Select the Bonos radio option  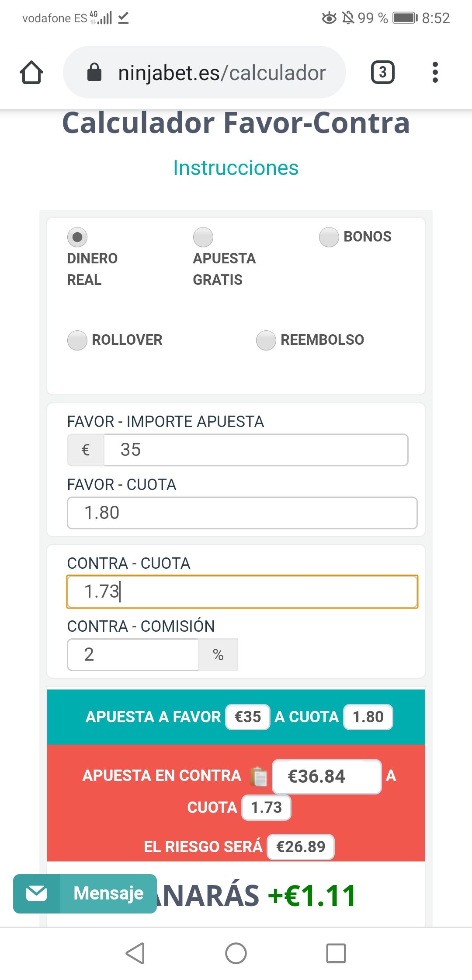click(329, 237)
